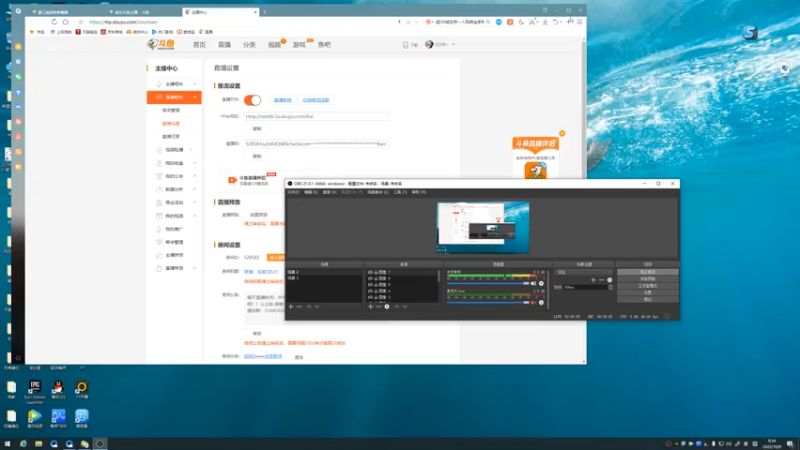This screenshot has width=800, height=450.
Task: Open settings gear of first mixer channel
Action: pyautogui.click(x=541, y=283)
